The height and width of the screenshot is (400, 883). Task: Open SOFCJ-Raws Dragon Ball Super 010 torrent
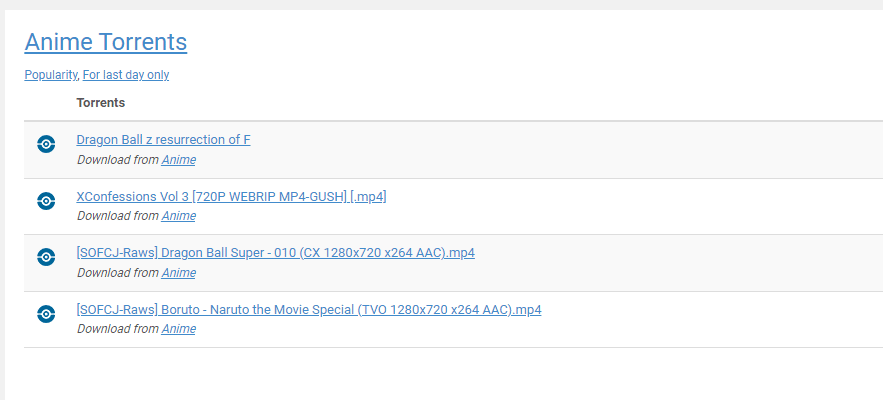(x=275, y=253)
